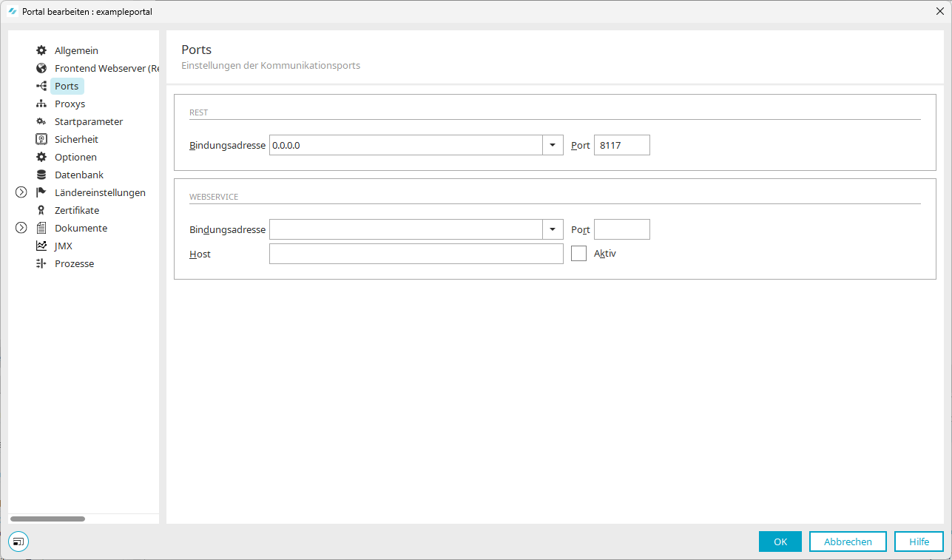This screenshot has height=560, width=952.
Task: Click the bottom-left window layout icon
Action: [x=18, y=542]
